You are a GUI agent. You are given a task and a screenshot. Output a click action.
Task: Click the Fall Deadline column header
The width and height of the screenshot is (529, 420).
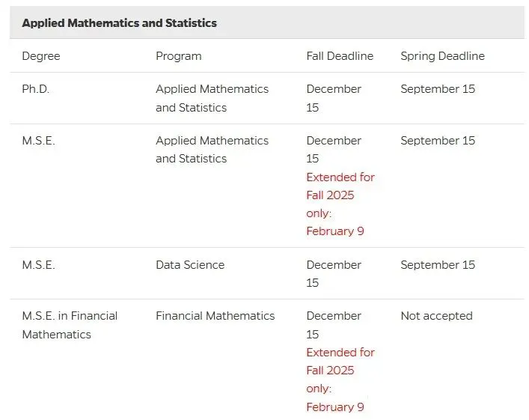(x=340, y=56)
